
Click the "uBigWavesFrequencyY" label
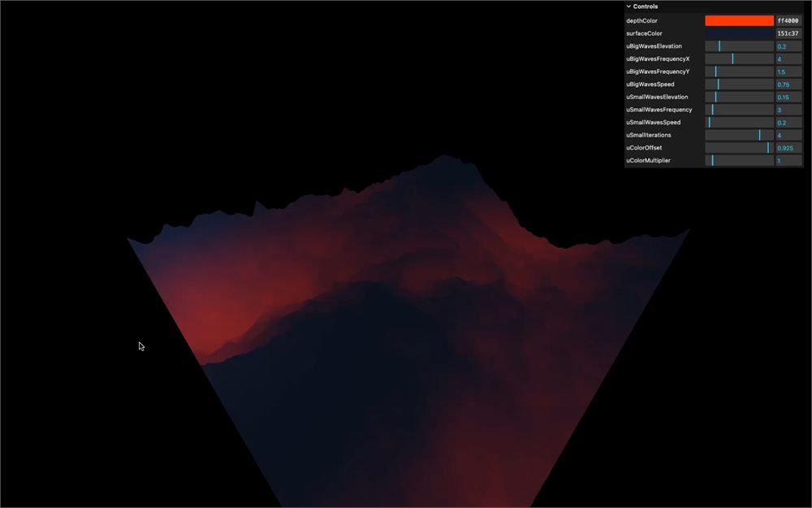[658, 72]
